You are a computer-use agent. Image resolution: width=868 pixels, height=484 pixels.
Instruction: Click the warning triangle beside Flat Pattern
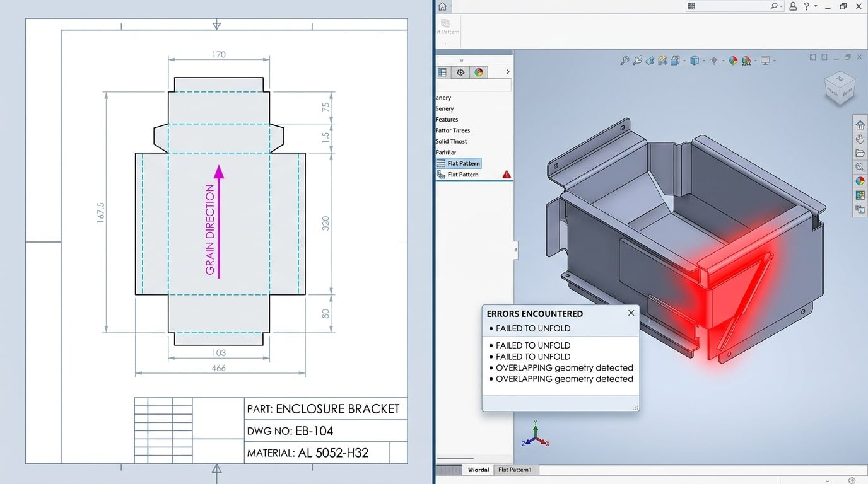[x=506, y=175]
